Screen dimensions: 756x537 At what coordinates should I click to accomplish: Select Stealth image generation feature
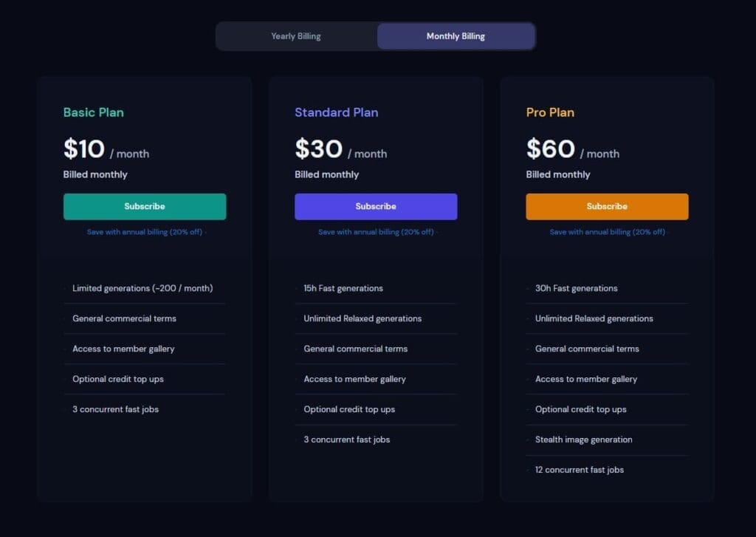coord(584,439)
